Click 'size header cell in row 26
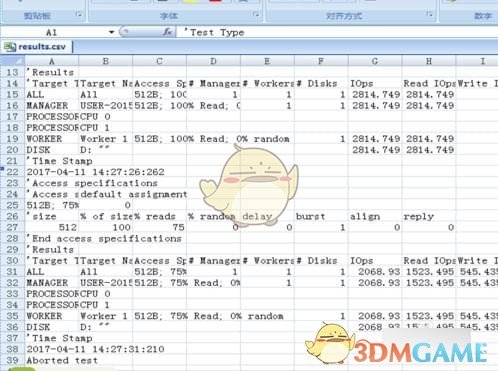The width and height of the screenshot is (498, 371). [x=52, y=216]
